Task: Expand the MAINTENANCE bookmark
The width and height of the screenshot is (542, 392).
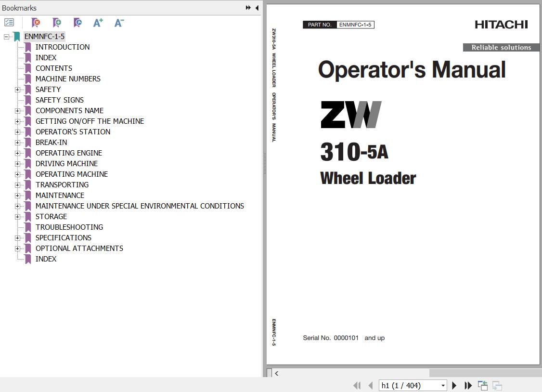Action: click(17, 196)
